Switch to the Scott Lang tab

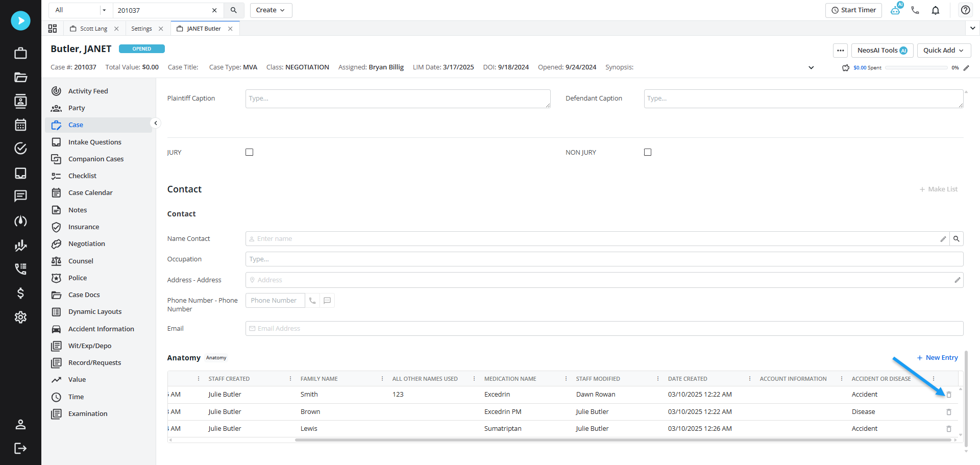coord(94,29)
